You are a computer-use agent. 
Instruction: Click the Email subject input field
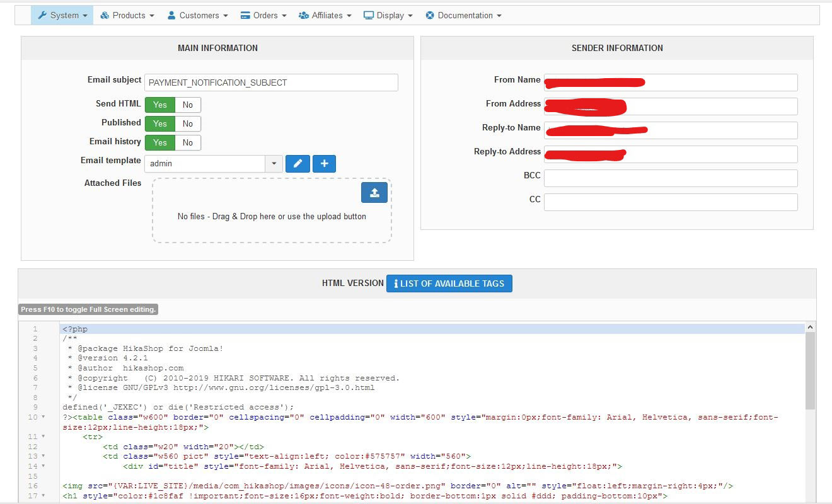coord(271,83)
